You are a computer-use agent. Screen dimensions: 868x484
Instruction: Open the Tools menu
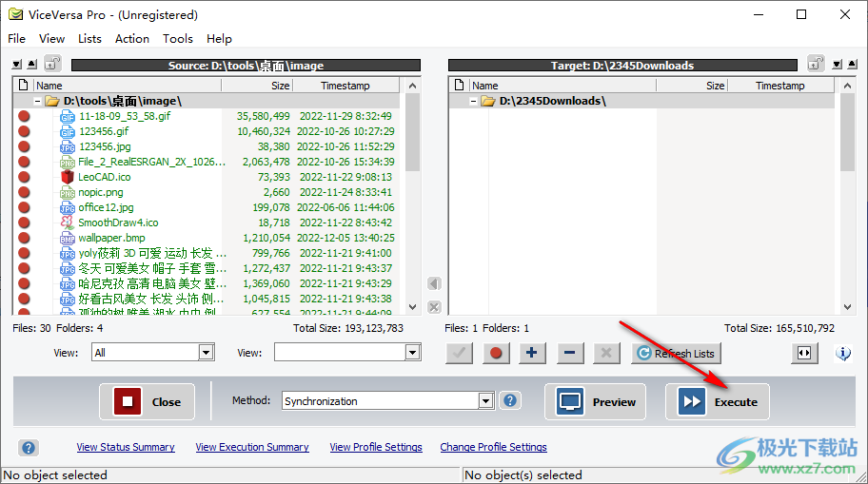click(x=178, y=39)
